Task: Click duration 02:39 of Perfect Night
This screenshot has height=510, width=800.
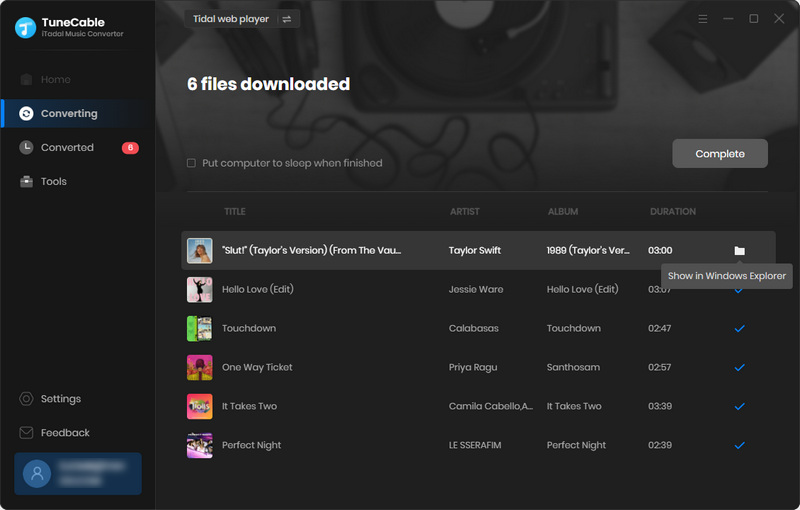Action: (x=660, y=445)
